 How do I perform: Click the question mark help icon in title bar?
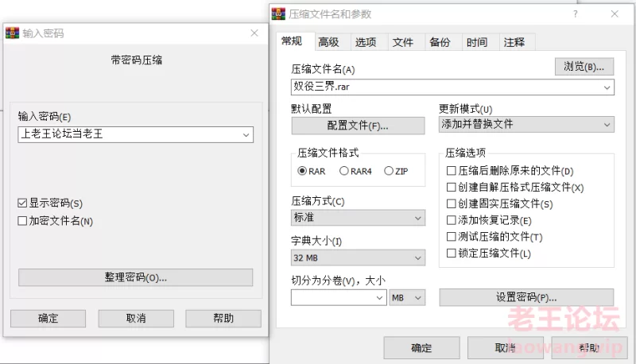tap(575, 14)
